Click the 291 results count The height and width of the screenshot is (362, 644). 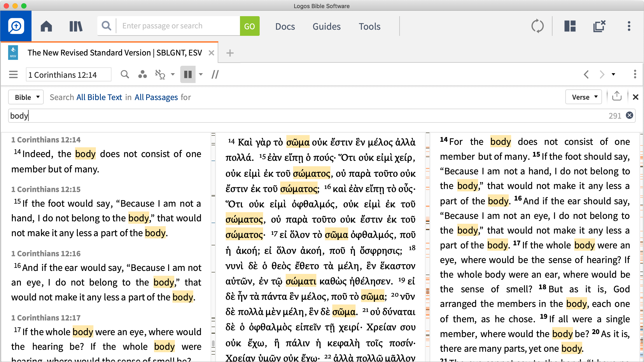pyautogui.click(x=615, y=116)
